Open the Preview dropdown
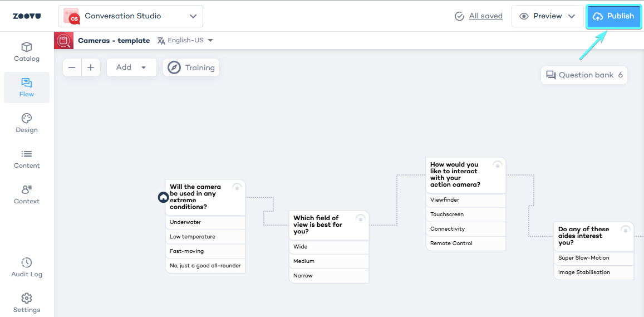The width and height of the screenshot is (644, 317). click(x=547, y=16)
